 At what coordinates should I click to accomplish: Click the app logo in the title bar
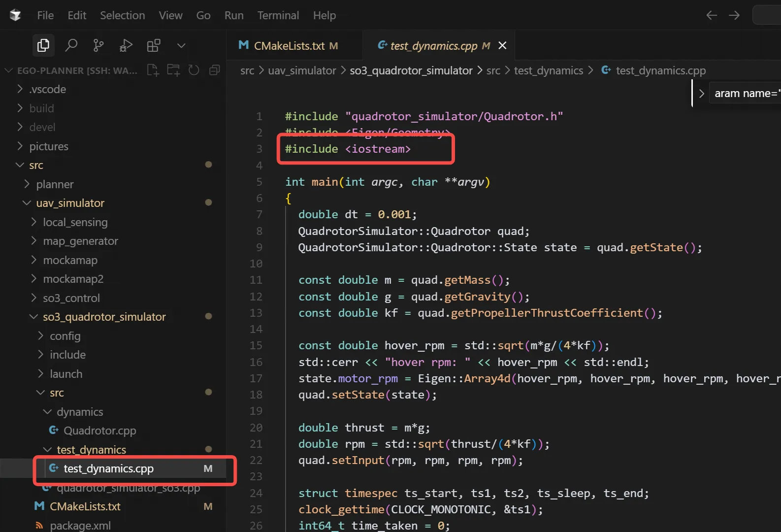(15, 15)
